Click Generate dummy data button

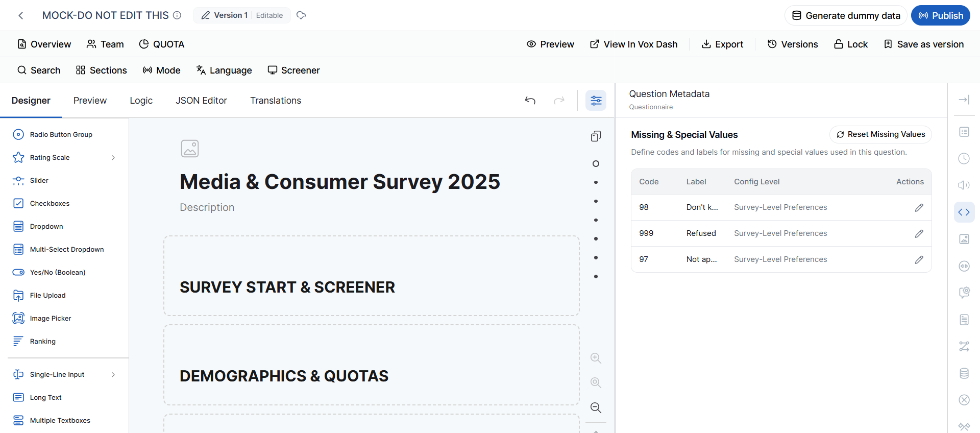point(846,15)
